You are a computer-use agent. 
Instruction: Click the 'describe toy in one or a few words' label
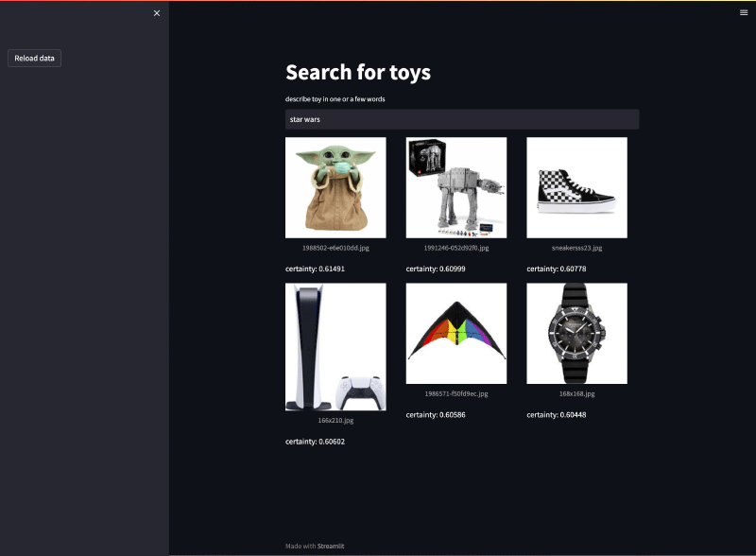(335, 99)
